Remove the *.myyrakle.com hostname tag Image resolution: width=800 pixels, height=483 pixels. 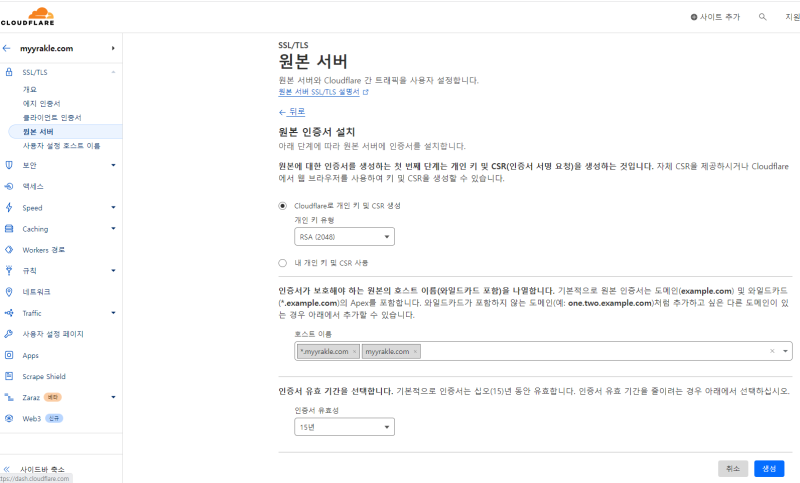354,352
